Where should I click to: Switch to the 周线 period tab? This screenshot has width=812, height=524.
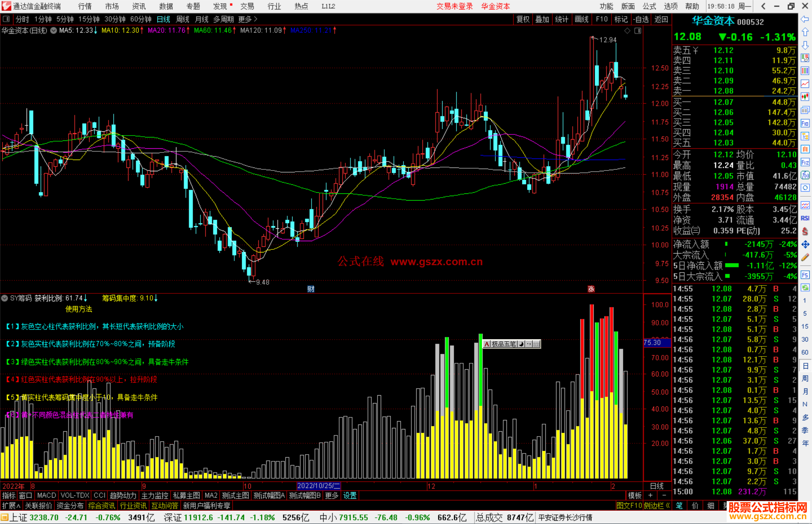182,19
